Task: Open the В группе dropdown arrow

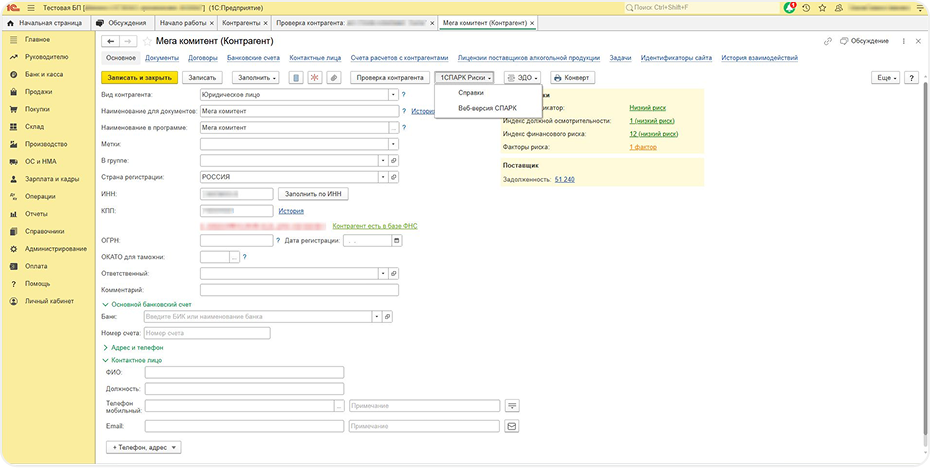Action: point(384,160)
